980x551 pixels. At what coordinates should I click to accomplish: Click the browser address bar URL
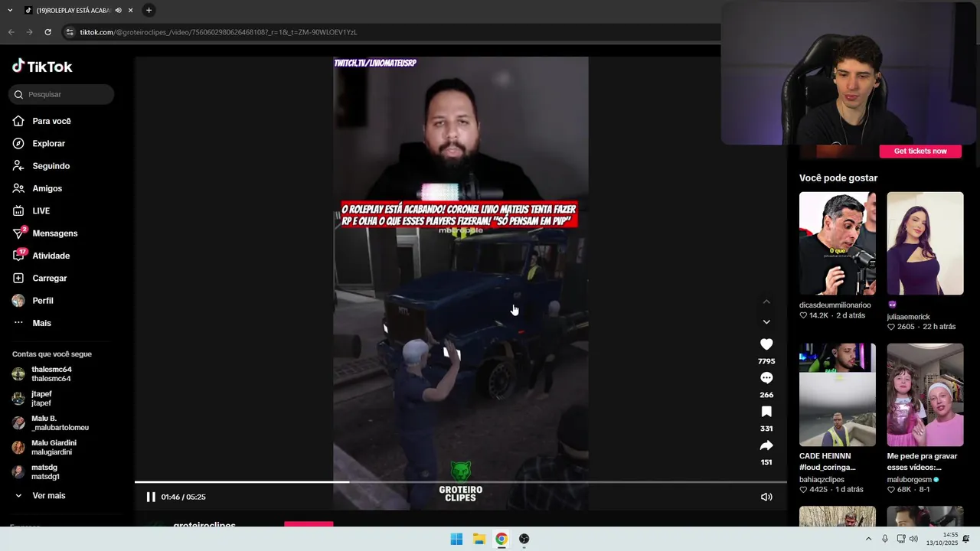(x=218, y=32)
